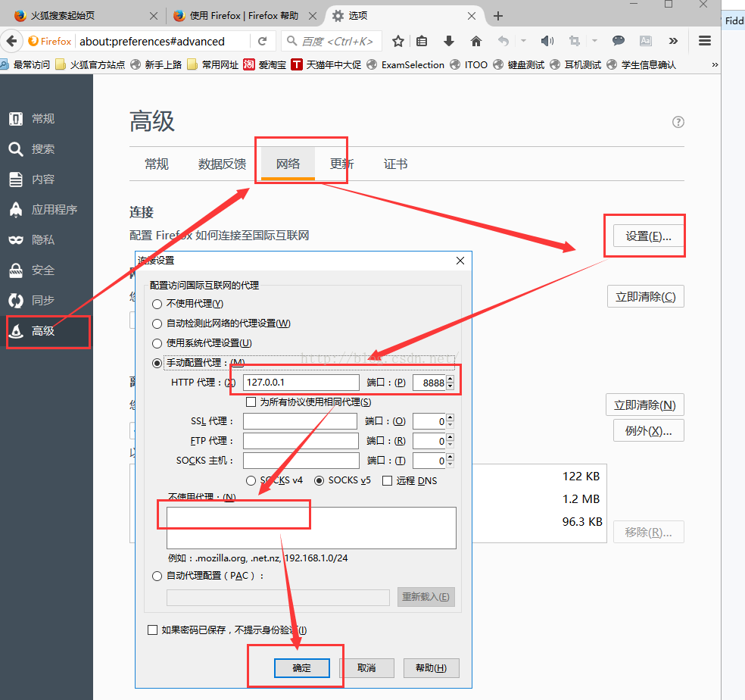This screenshot has width=745, height=700.
Task: Switch to 数据反馈 tab
Action: 222,164
